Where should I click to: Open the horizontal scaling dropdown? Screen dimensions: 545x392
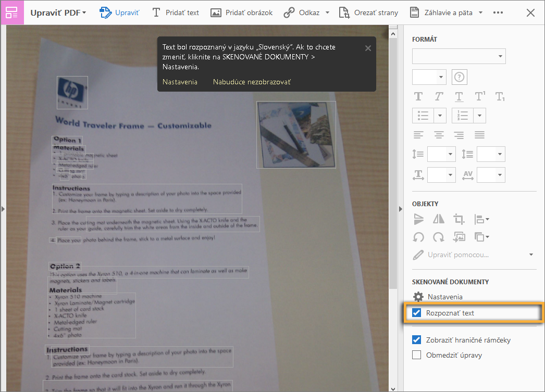click(x=441, y=175)
